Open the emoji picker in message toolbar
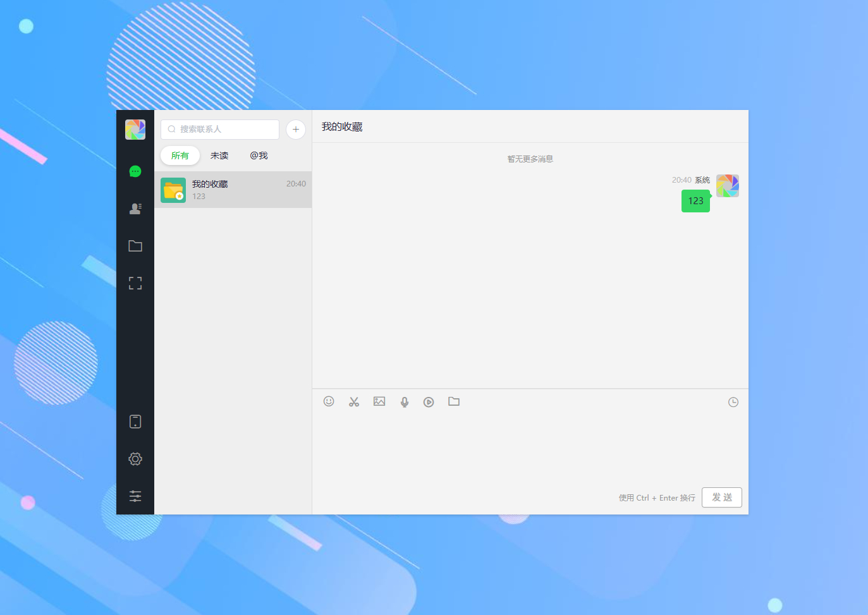The image size is (868, 615). (x=329, y=401)
